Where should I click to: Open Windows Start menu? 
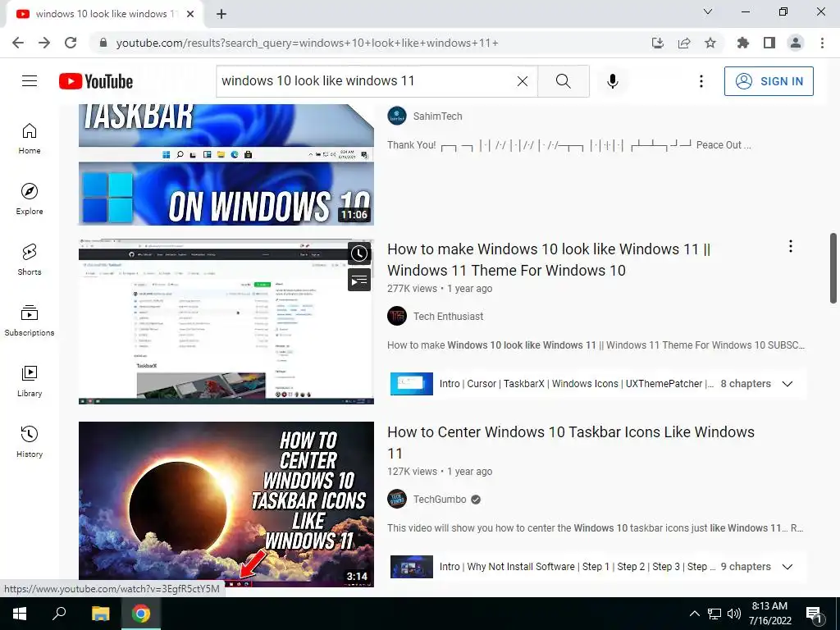20,614
